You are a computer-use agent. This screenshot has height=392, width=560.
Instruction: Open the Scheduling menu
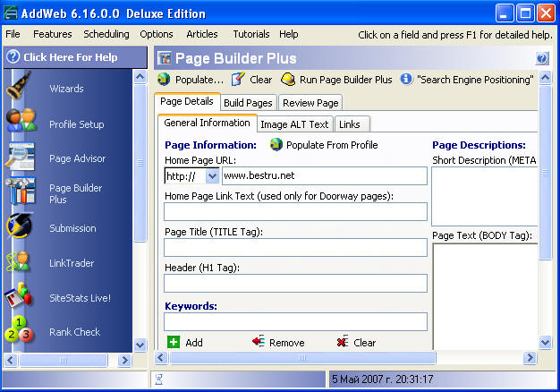[x=106, y=34]
